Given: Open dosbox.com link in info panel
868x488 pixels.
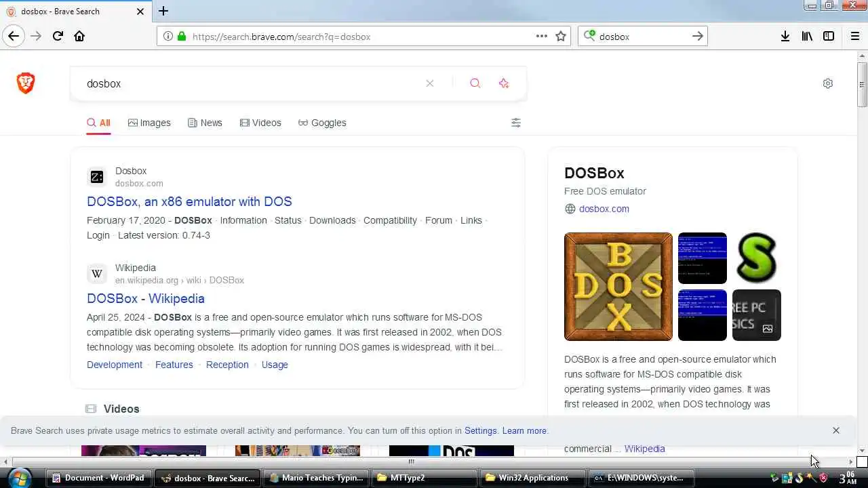Looking at the screenshot, I should [x=604, y=209].
